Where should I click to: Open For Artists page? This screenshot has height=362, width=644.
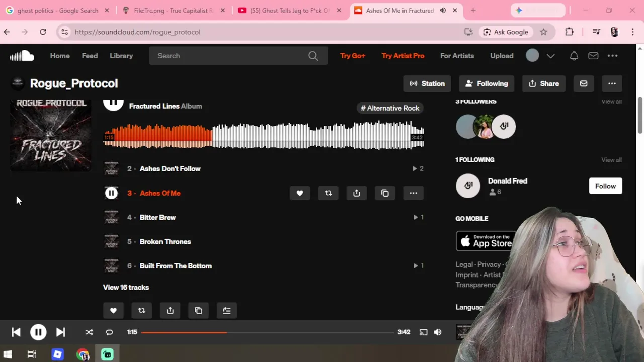pos(457,56)
